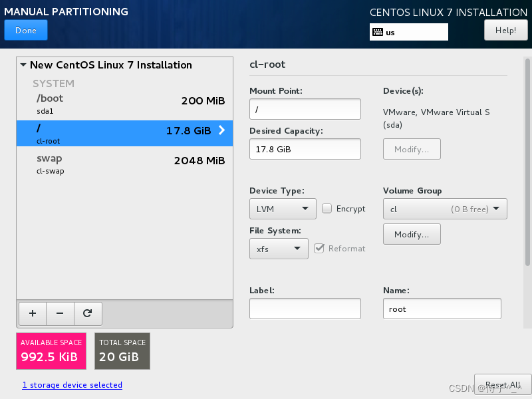
Task: Click the CENTOS LINUX 7 INSTALLATION title
Action: [448, 12]
